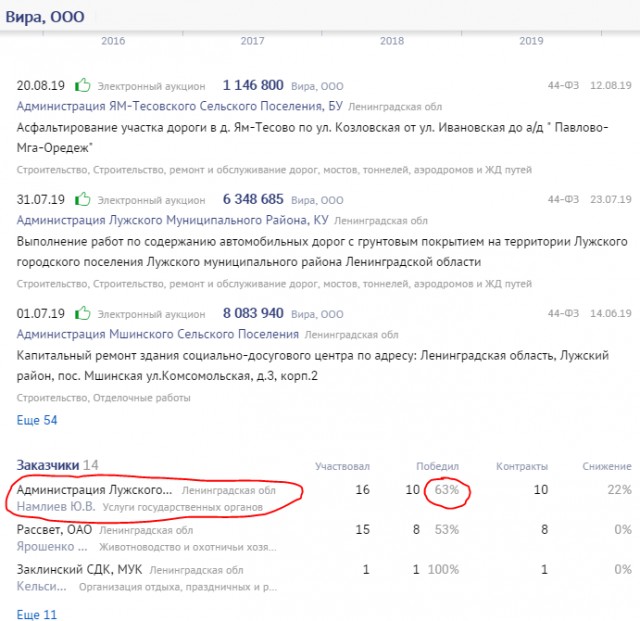Click date 14.06.19 in third tender

611,313
